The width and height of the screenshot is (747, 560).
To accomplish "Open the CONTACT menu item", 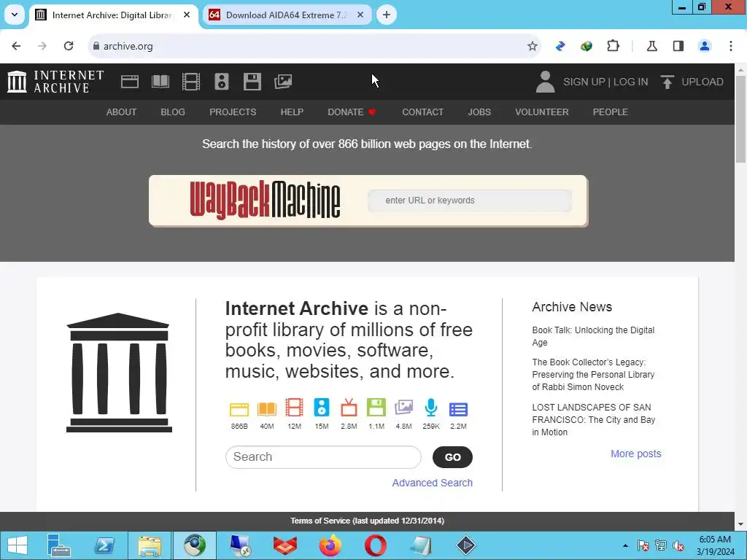I will (422, 112).
